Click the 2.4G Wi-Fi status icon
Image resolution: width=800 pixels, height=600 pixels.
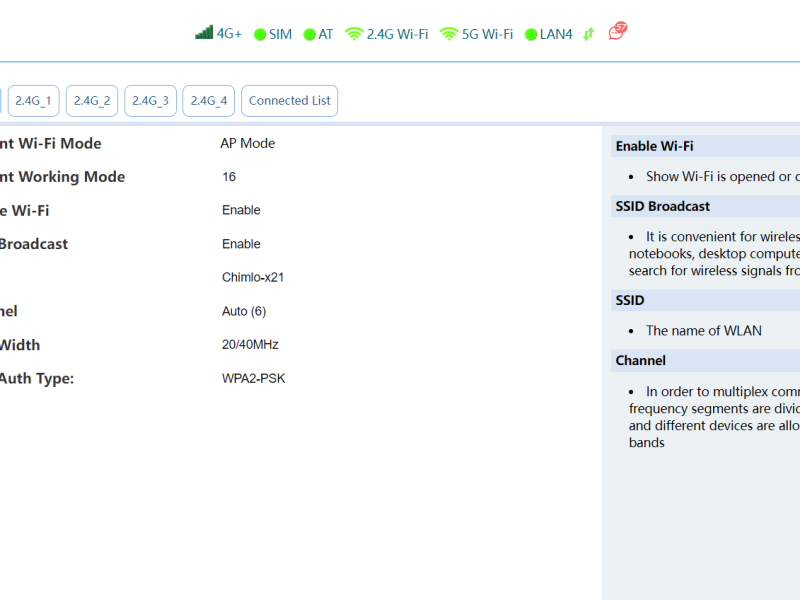point(354,34)
